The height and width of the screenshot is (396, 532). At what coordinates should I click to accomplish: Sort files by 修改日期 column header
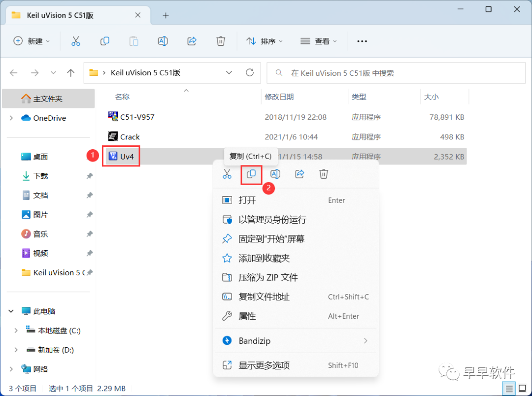[x=280, y=97]
